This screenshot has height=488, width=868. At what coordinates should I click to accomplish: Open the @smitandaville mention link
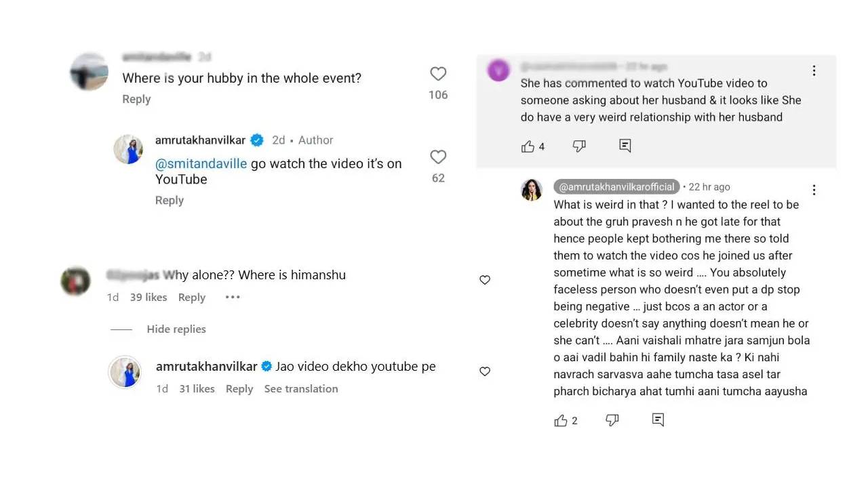point(201,164)
